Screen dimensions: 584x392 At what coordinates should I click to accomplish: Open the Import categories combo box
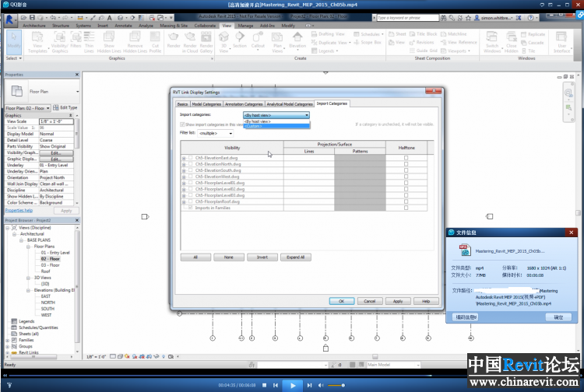276,115
